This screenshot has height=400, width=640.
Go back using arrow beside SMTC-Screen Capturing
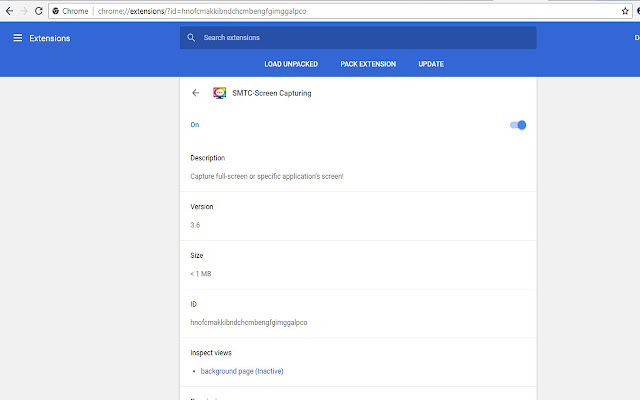point(195,93)
